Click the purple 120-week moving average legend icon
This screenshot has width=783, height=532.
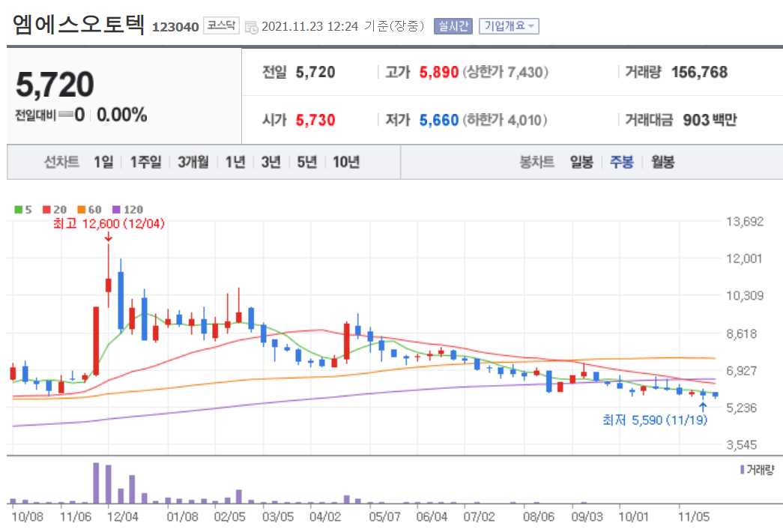point(115,209)
